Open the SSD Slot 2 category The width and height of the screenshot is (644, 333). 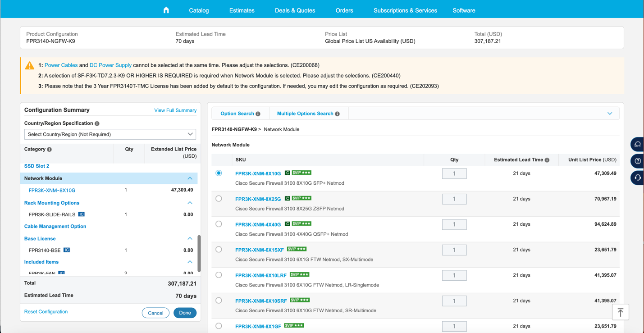(x=37, y=166)
